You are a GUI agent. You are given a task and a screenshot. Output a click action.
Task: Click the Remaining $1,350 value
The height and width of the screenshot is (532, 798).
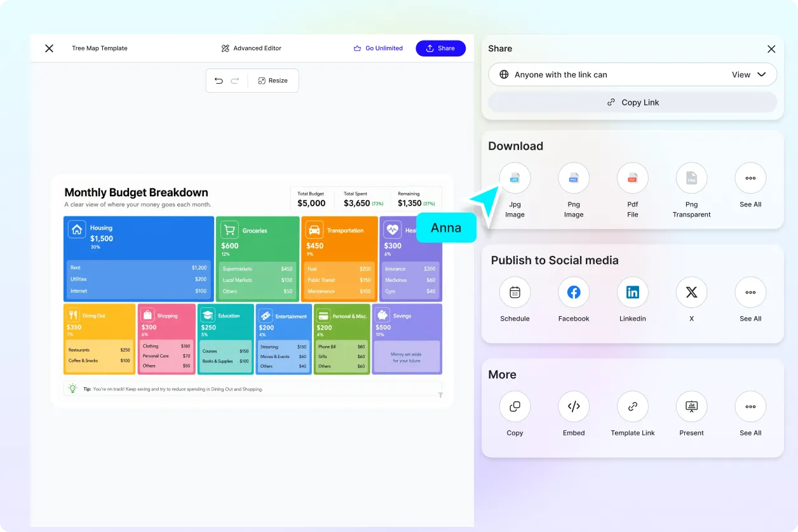(410, 203)
